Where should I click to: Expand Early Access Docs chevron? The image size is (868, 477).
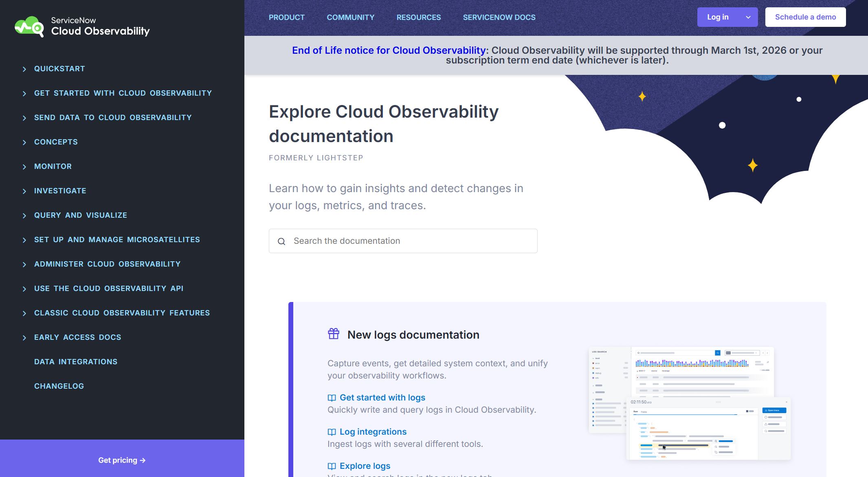point(24,338)
